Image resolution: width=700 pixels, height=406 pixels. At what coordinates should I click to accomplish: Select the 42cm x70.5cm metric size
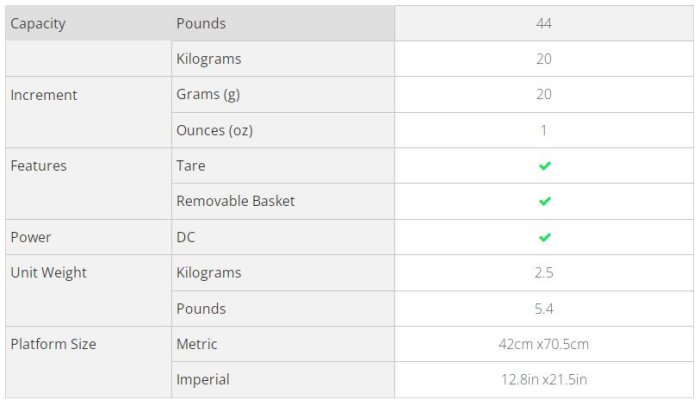pos(544,344)
